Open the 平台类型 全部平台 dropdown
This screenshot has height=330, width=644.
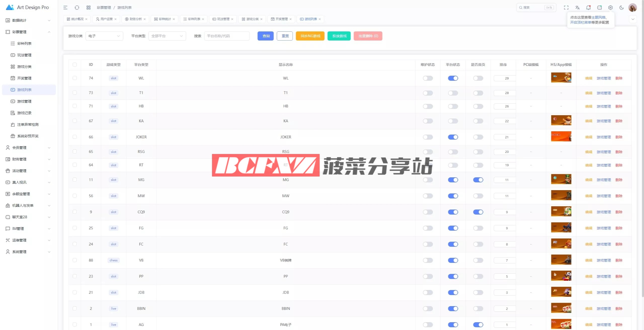167,36
